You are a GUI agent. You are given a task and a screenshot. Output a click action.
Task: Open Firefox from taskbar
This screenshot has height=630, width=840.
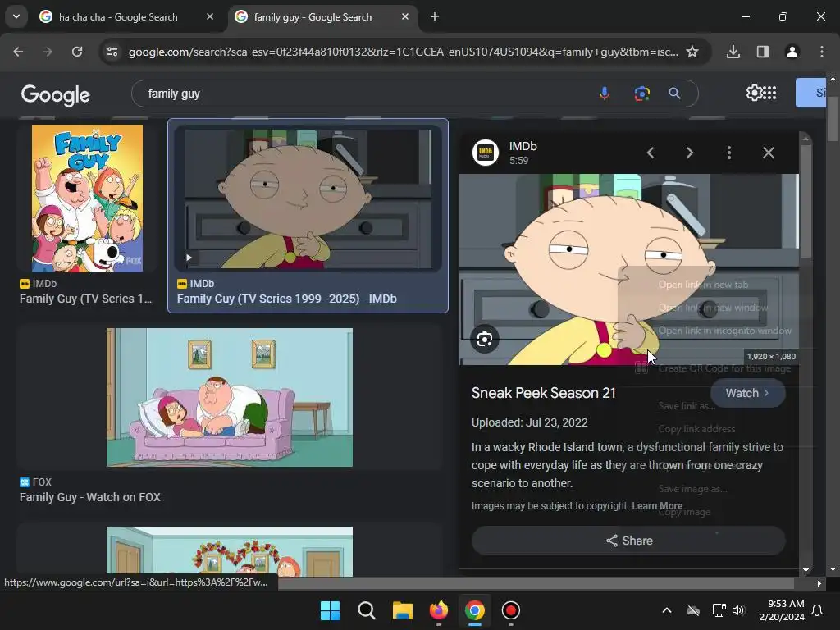point(439,610)
